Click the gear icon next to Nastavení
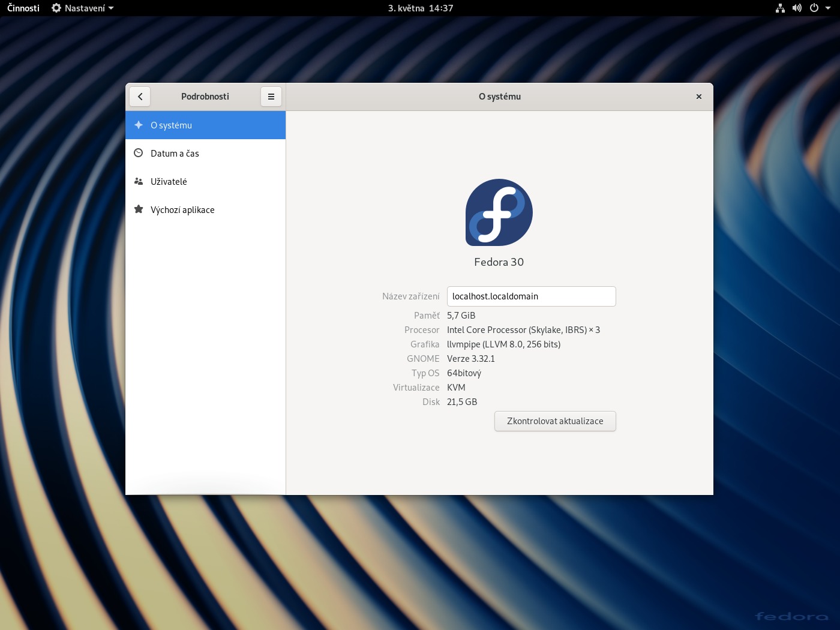Viewport: 840px width, 630px height. tap(56, 8)
